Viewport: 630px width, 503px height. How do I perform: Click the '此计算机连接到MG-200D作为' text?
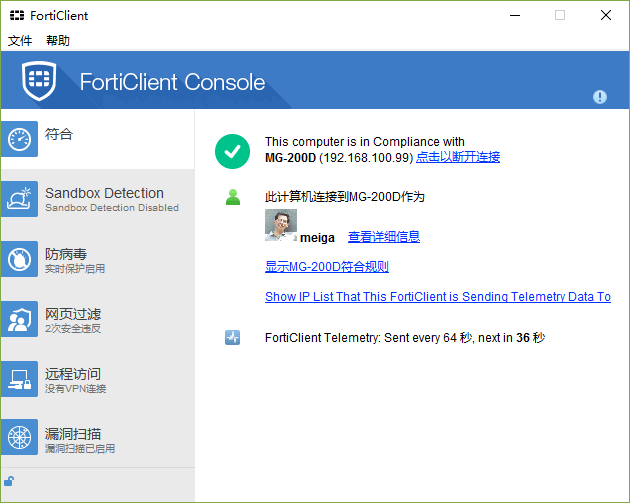point(345,197)
